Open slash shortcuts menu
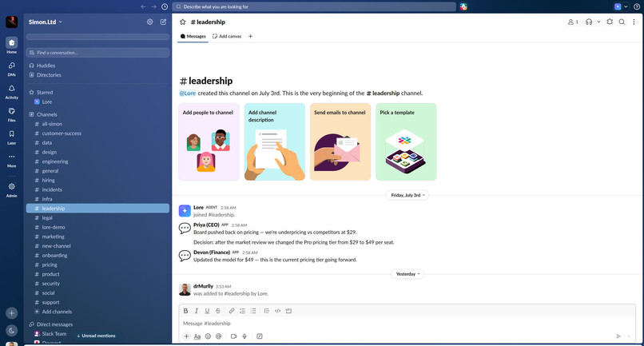Screen dimensions: 644x346 [x=260, y=336]
